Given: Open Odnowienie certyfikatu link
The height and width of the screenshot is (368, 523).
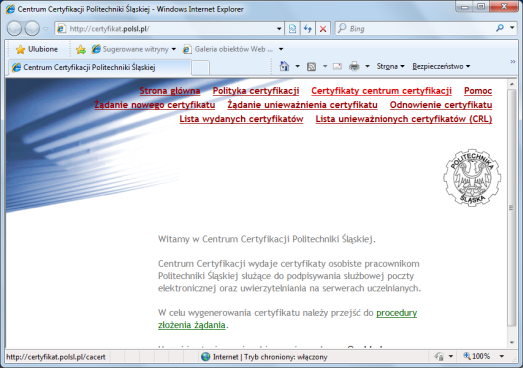Looking at the screenshot, I should click(441, 105).
